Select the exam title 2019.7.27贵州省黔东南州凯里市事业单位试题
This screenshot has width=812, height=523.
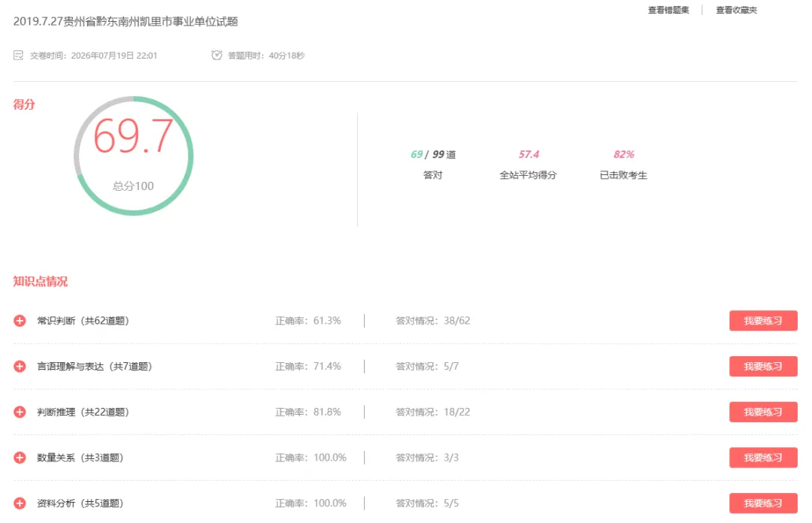click(126, 21)
